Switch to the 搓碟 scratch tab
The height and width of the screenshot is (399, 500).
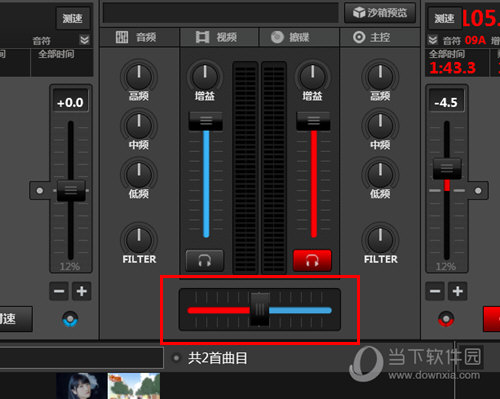click(x=299, y=37)
